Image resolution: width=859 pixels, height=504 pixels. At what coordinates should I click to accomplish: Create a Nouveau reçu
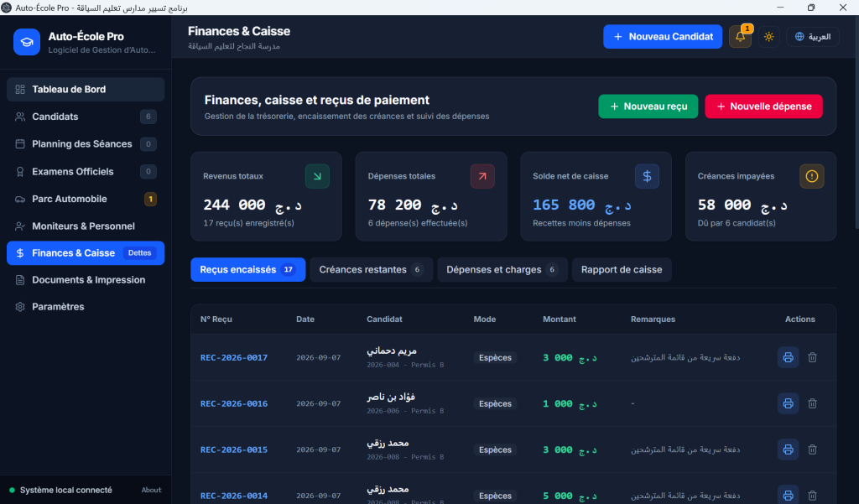[x=648, y=107]
